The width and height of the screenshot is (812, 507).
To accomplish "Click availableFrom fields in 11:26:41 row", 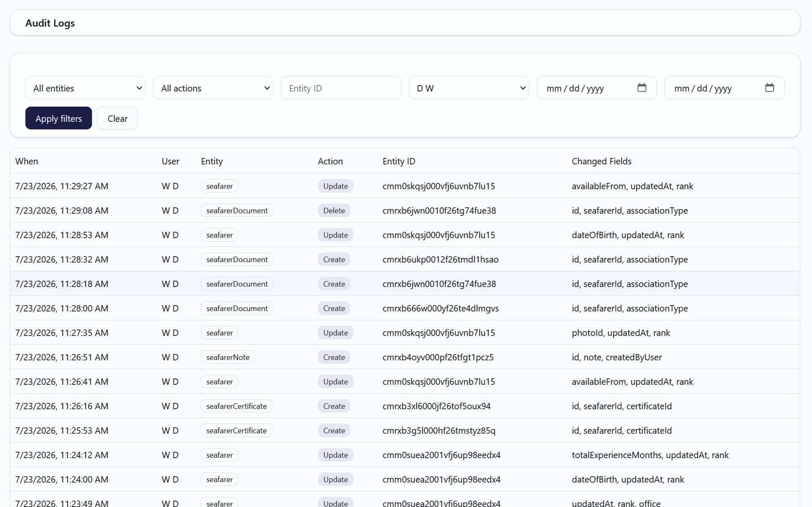I will click(x=632, y=381).
